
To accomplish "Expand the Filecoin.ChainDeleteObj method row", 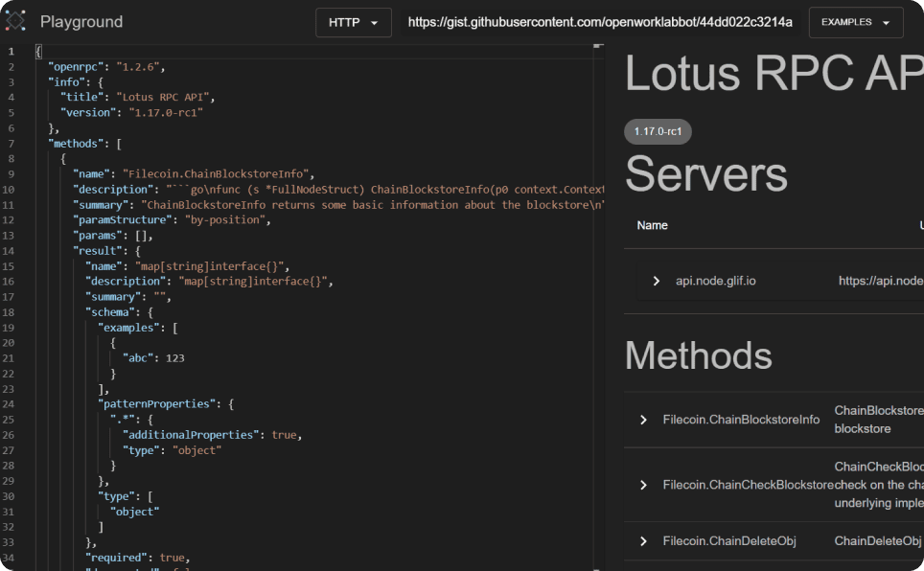I will point(643,541).
